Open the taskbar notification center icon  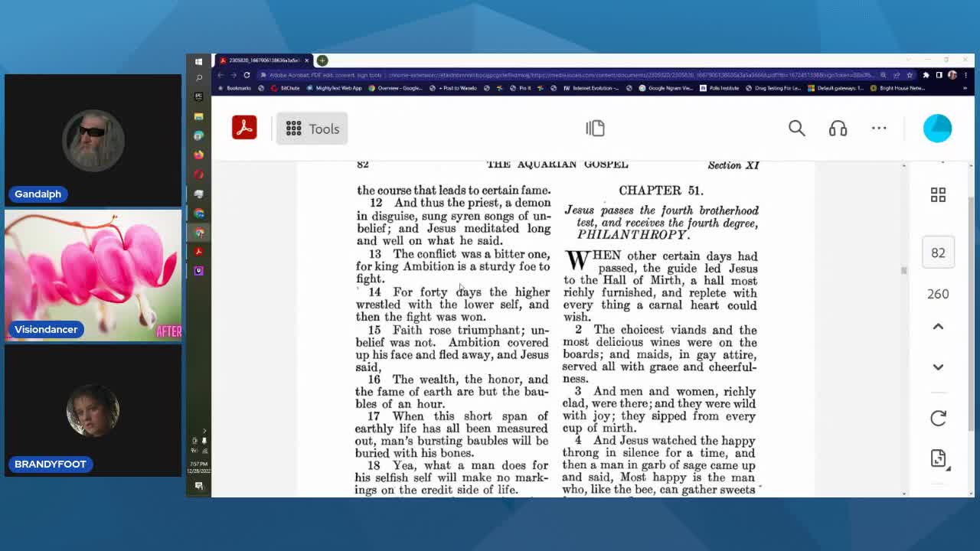(x=198, y=486)
